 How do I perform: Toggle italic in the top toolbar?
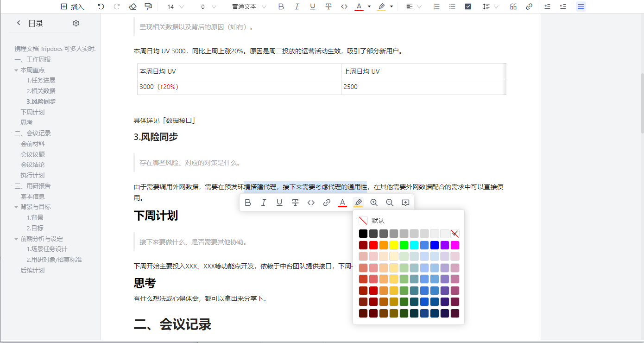coord(297,6)
